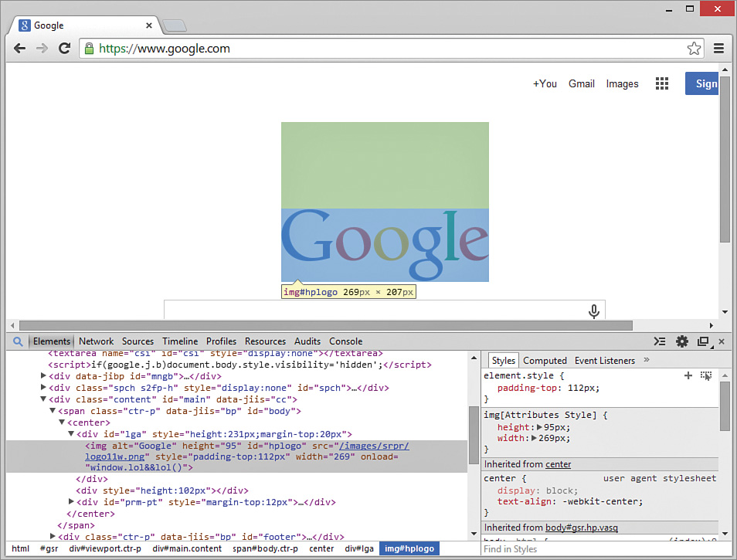Open the Google apps grid launcher

tap(662, 83)
